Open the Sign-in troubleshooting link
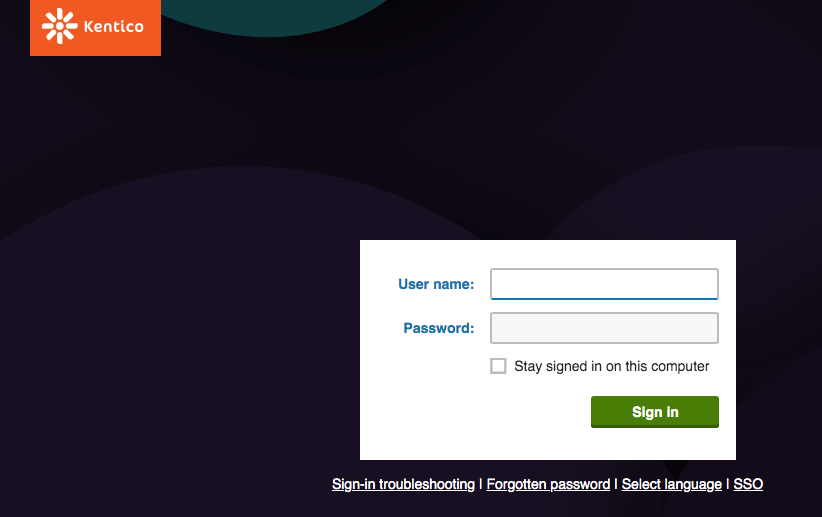Screen dimensions: 822x517 pos(403,484)
